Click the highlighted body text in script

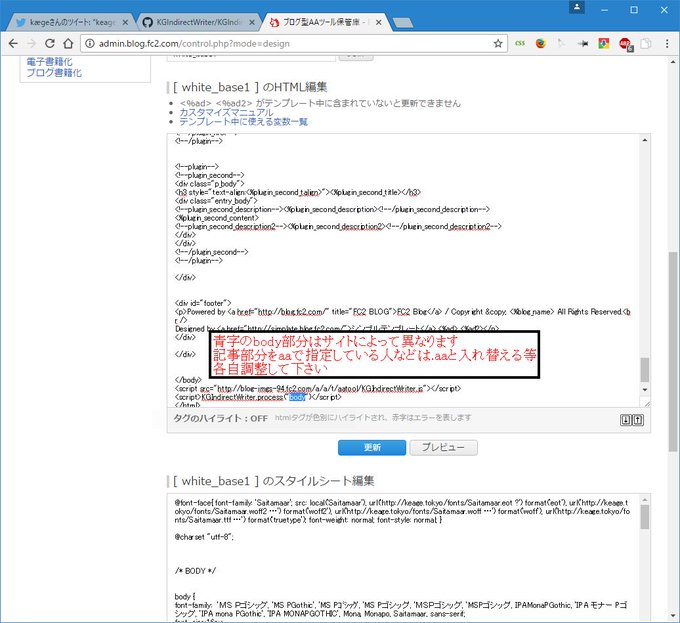click(x=297, y=397)
